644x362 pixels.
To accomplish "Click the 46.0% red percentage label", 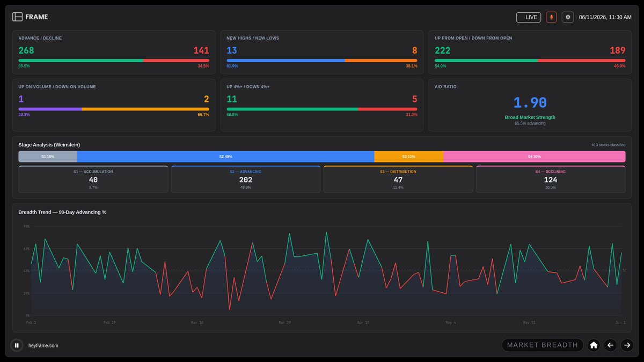I will [620, 66].
